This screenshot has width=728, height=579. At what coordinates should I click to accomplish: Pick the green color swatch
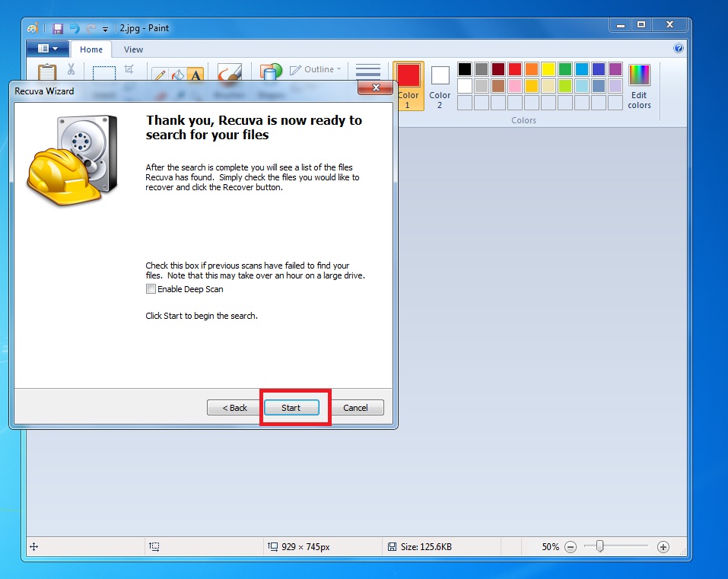565,69
